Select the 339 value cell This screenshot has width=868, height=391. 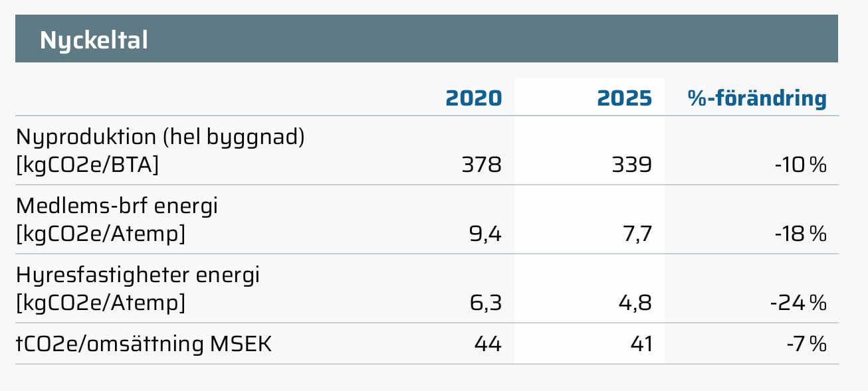pos(632,165)
